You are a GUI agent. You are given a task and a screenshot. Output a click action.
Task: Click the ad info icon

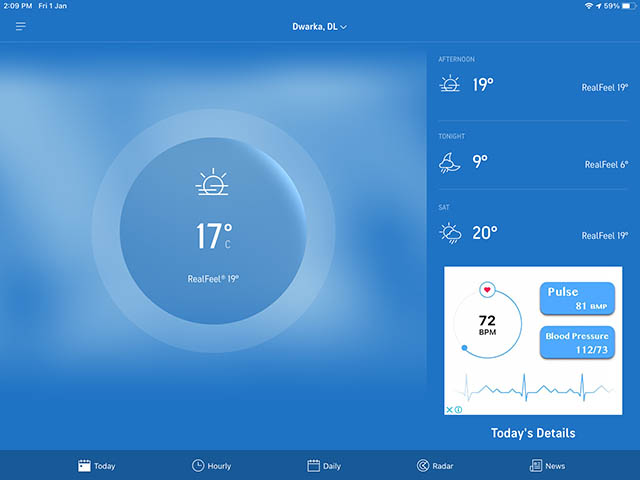458,410
